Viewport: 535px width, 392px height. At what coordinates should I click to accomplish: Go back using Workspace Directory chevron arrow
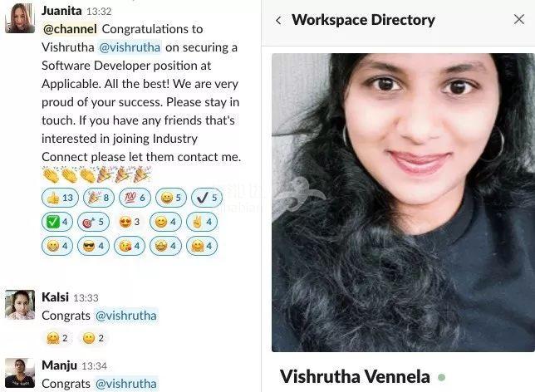pyautogui.click(x=278, y=21)
